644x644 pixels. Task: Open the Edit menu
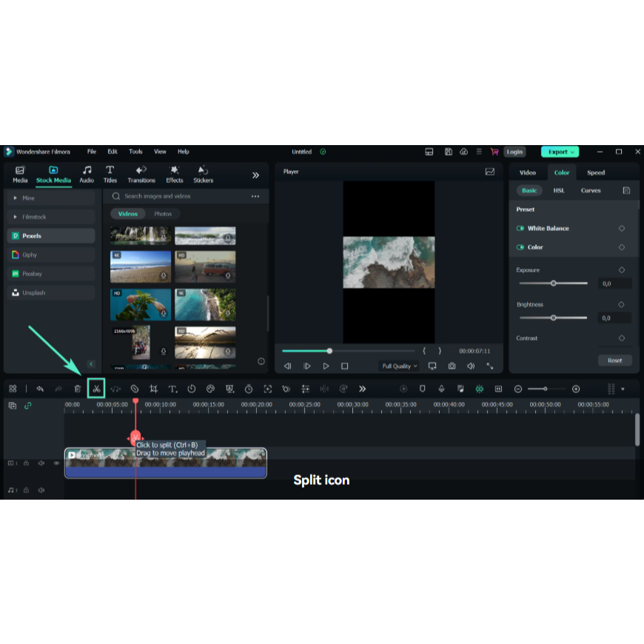tap(112, 152)
